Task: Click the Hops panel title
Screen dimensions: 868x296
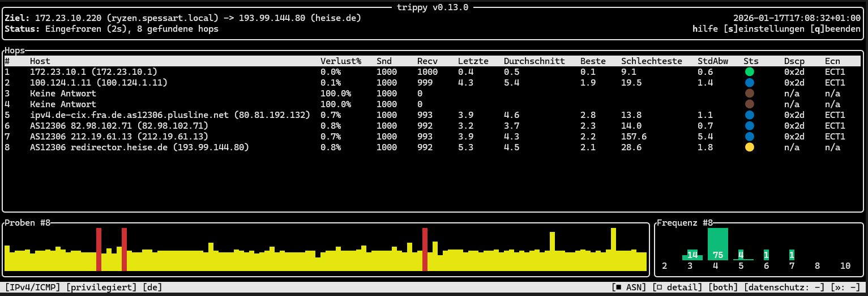Action: (15, 50)
